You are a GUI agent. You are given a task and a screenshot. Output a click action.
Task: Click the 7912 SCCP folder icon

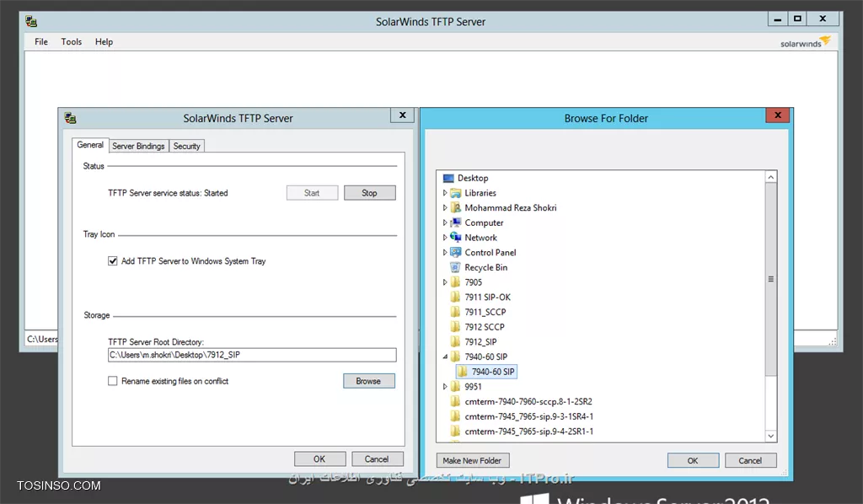[455, 327]
